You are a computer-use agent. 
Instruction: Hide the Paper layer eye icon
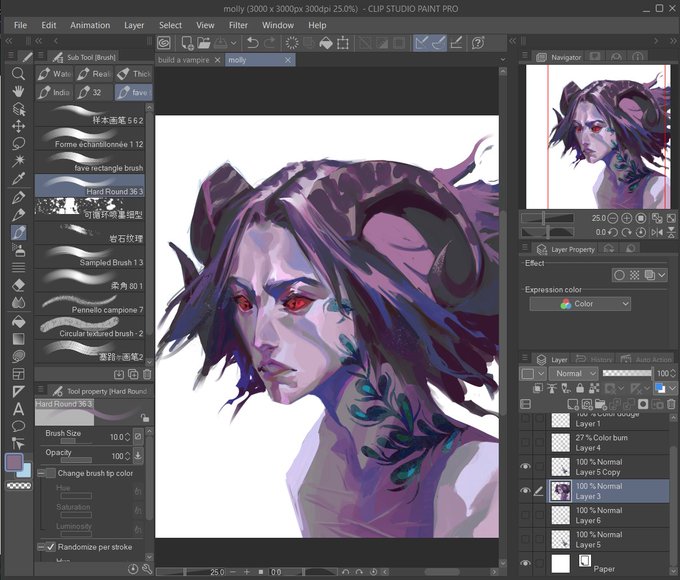[x=525, y=563]
